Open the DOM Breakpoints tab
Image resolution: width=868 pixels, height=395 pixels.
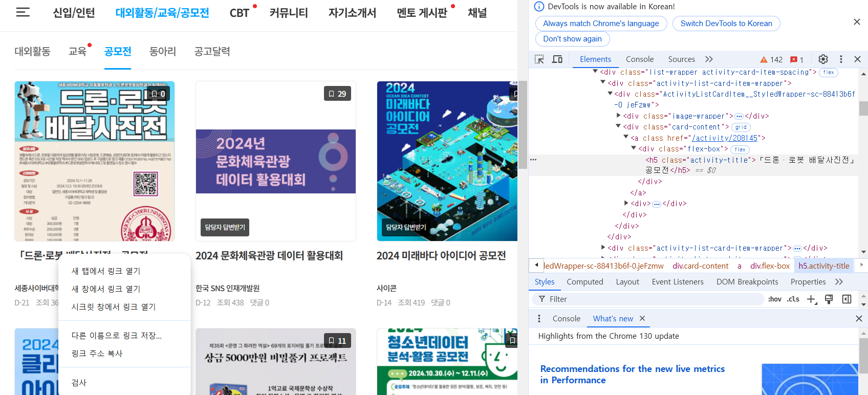(747, 282)
